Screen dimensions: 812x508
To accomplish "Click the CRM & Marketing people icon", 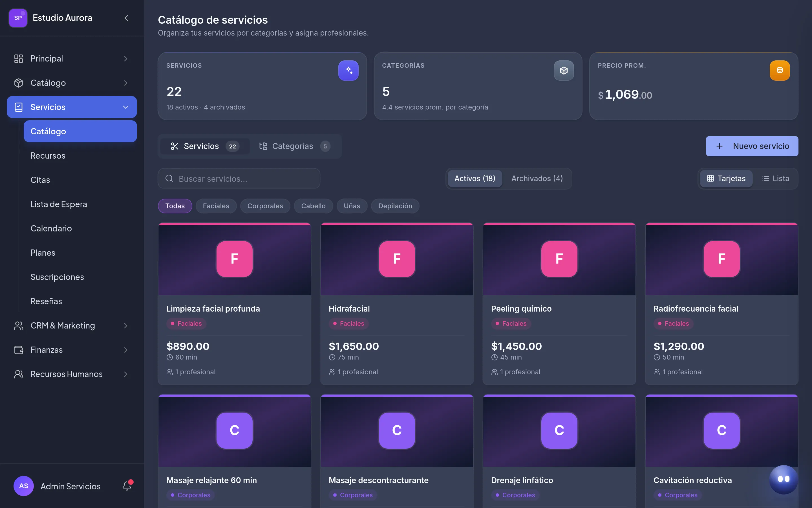I will pyautogui.click(x=19, y=326).
